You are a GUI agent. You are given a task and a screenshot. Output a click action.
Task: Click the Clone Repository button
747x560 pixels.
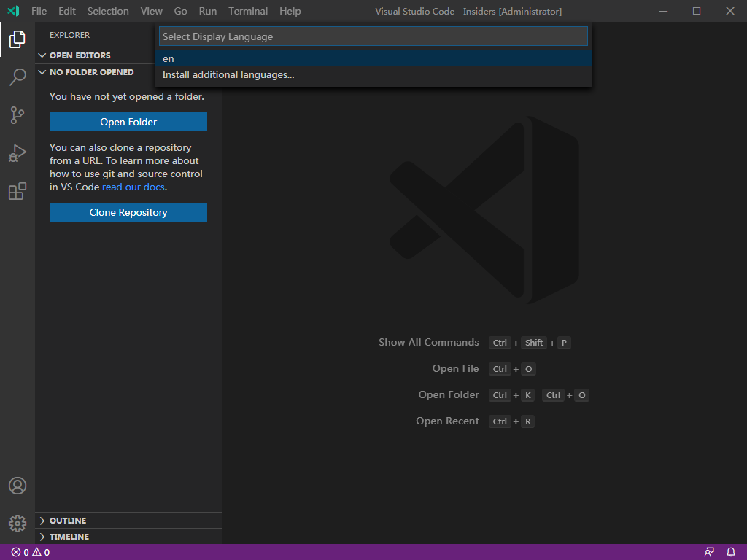coord(128,212)
